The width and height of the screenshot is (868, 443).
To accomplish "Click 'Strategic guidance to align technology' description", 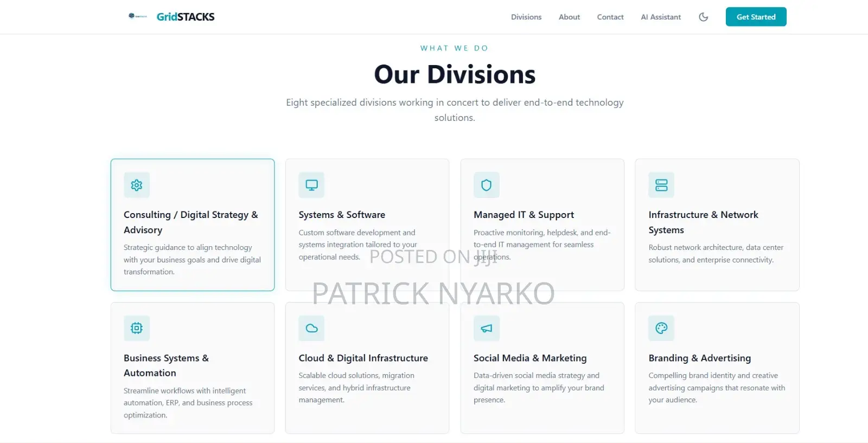I will 192,260.
